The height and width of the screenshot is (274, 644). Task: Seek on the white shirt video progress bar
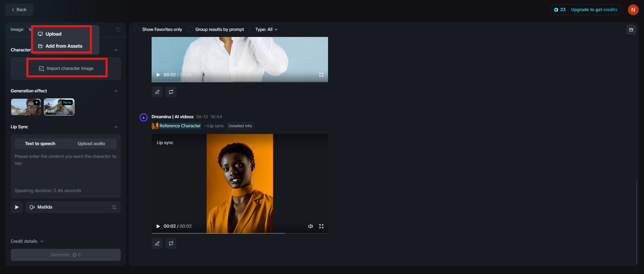[240, 82]
